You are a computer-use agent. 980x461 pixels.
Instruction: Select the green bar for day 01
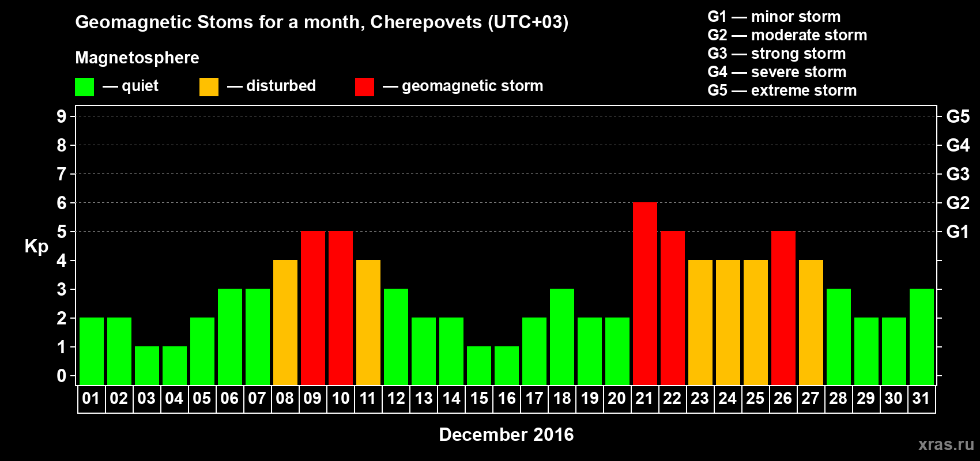click(x=92, y=352)
